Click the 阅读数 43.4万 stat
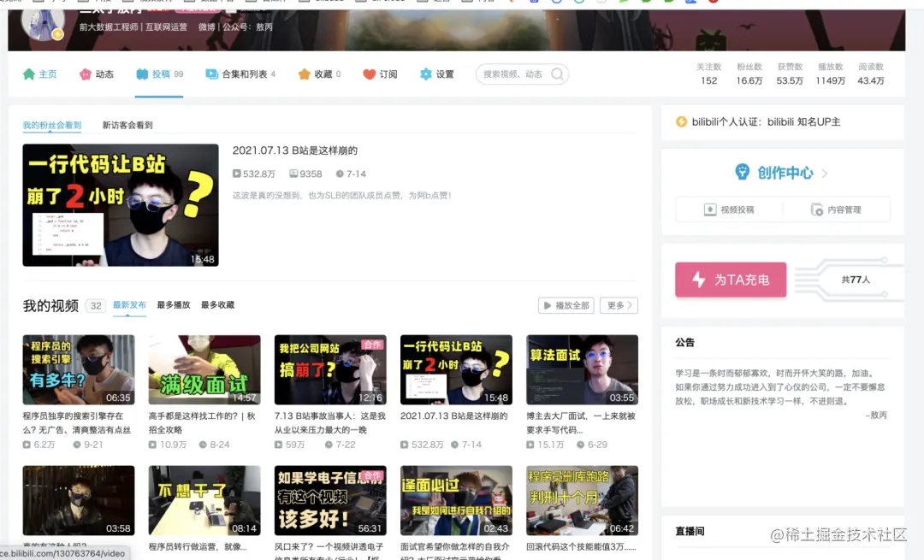The height and width of the screenshot is (560, 924). click(x=871, y=74)
